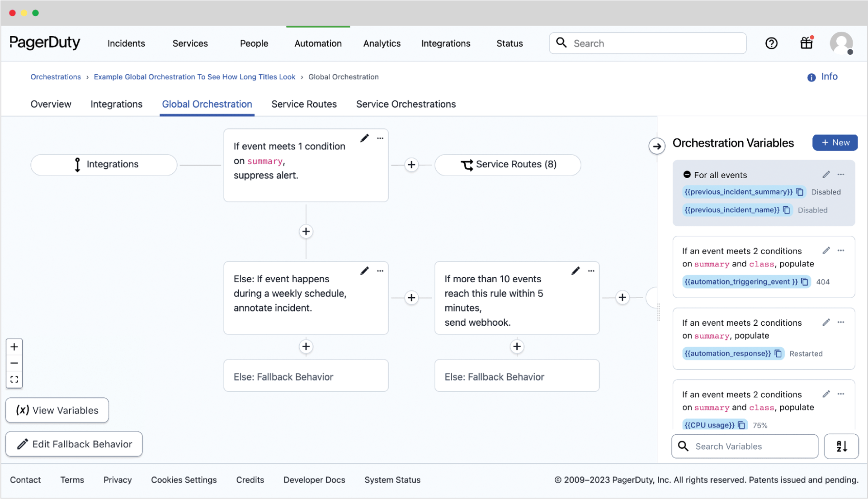
Task: Click the New variable button
Action: (835, 143)
